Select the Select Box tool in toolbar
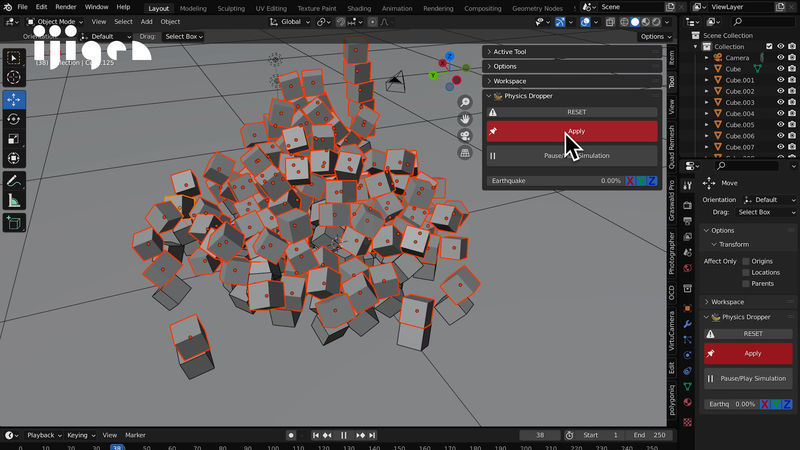 (14, 58)
